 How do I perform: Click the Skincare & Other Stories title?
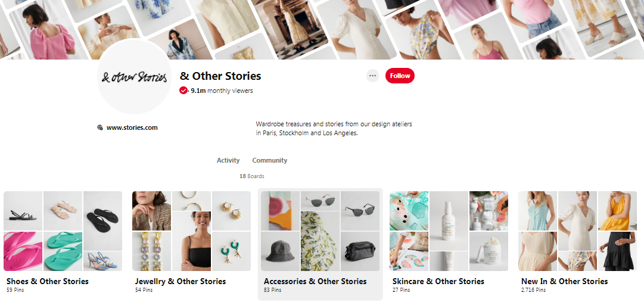(438, 282)
